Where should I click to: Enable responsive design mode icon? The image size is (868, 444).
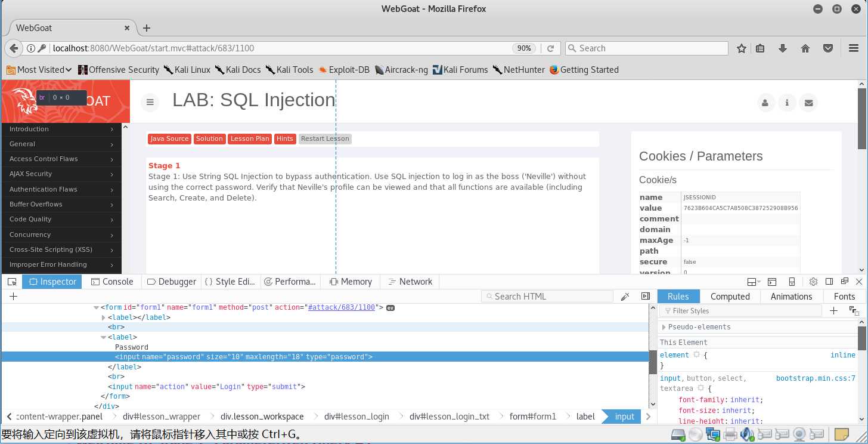click(x=792, y=282)
